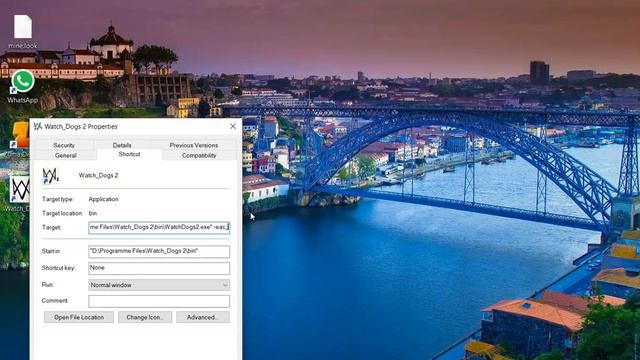
Task: Focus the Shortcut key field
Action: click(159, 268)
